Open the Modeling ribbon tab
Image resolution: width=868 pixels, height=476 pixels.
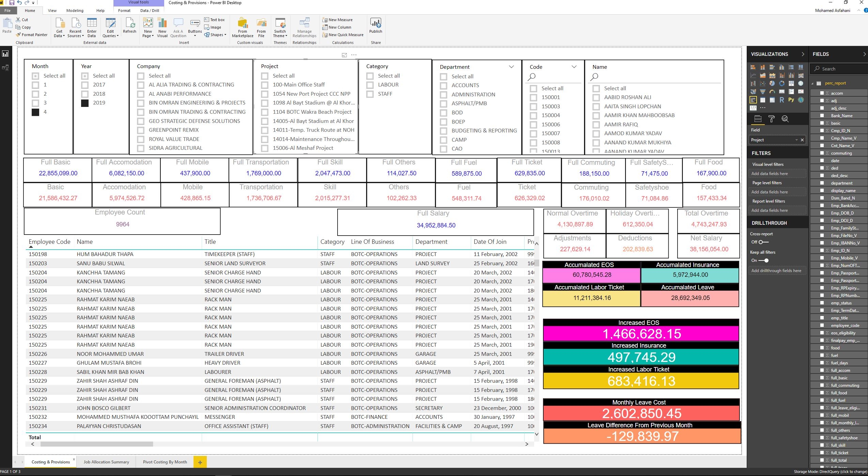click(x=75, y=11)
